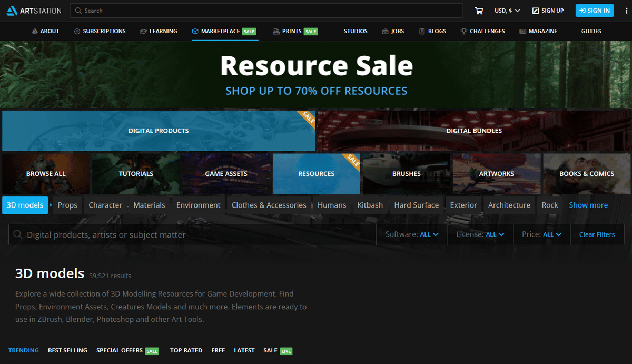Open the Game Assets tile
The width and height of the screenshot is (632, 364).
point(226,174)
